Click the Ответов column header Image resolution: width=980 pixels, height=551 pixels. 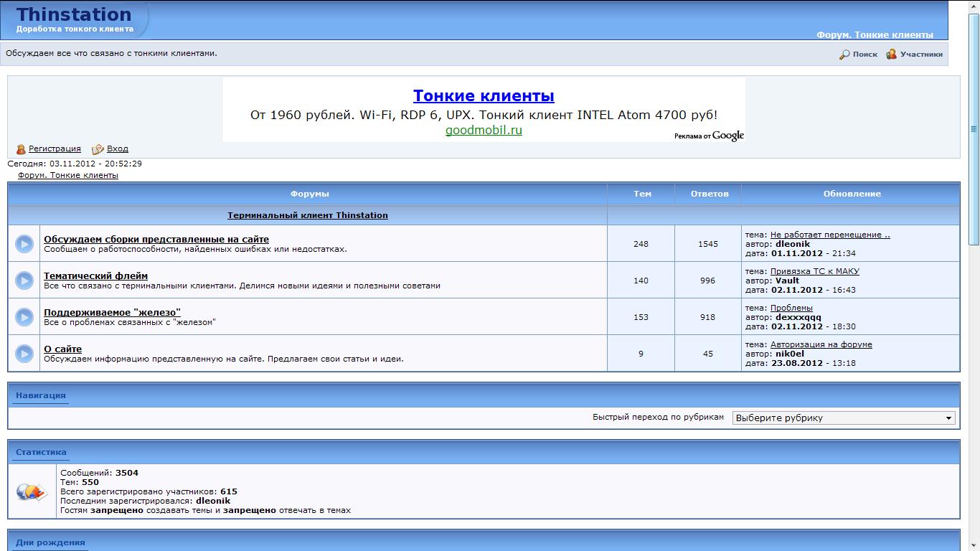pyautogui.click(x=710, y=194)
